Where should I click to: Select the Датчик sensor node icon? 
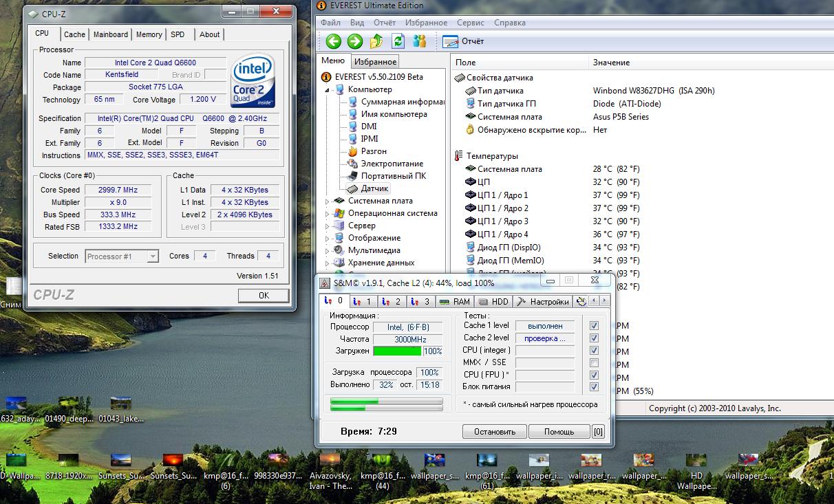(352, 188)
